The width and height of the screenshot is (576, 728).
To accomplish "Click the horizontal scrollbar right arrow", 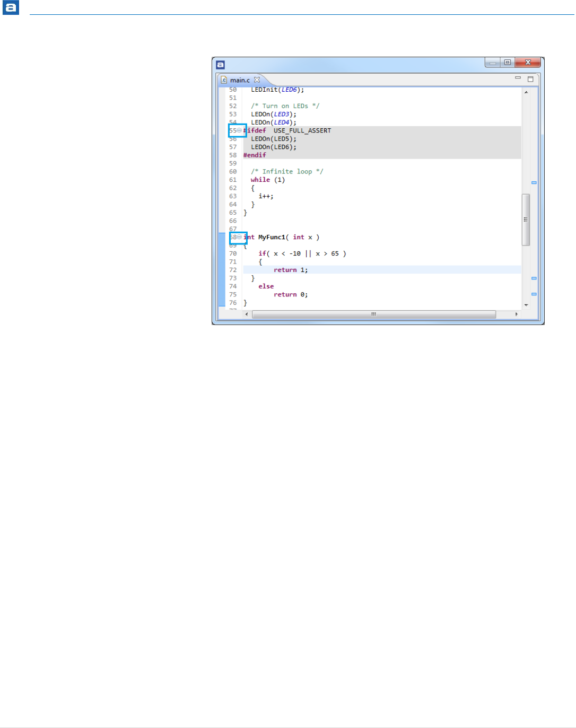I will tap(517, 314).
